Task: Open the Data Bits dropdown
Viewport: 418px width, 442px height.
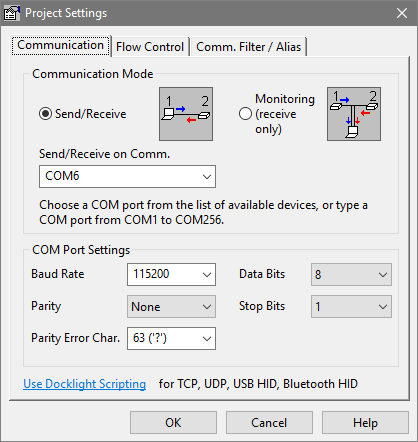Action: tap(351, 275)
